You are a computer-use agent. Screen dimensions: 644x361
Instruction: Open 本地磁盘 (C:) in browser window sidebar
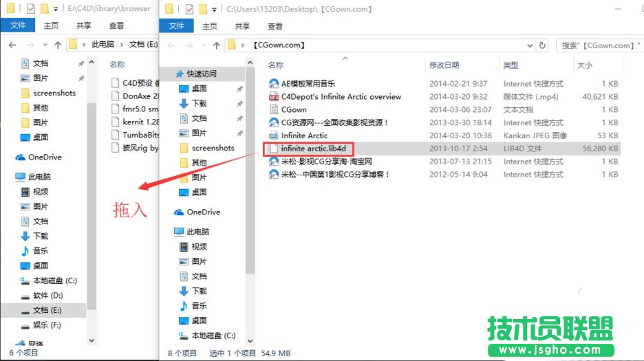55,281
